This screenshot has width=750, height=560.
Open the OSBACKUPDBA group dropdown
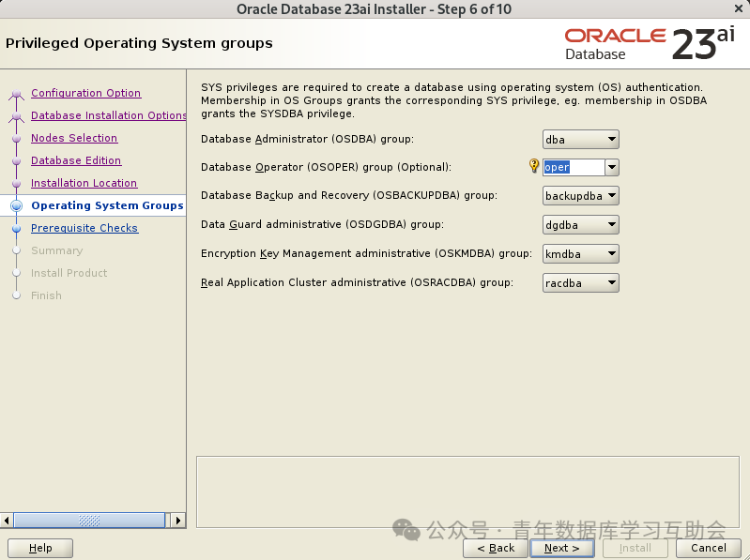point(581,196)
